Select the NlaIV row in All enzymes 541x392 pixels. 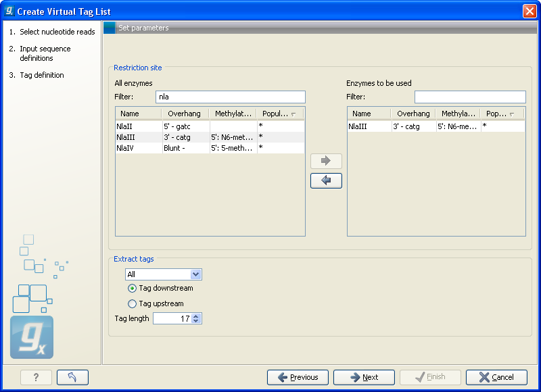139,148
